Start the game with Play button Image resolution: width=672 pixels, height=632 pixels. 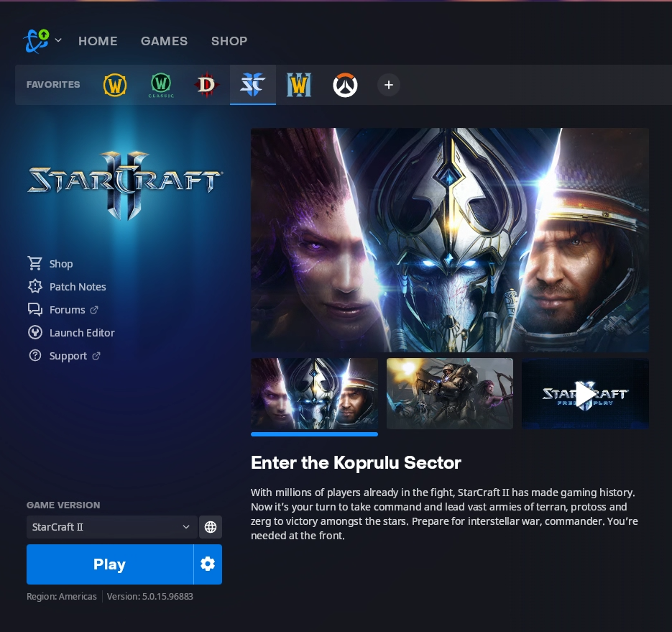coord(110,564)
